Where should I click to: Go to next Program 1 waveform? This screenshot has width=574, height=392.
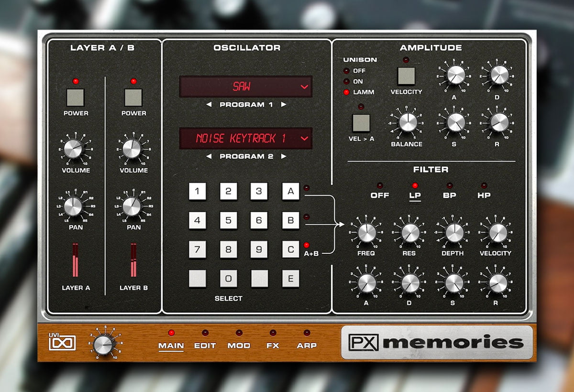(284, 105)
